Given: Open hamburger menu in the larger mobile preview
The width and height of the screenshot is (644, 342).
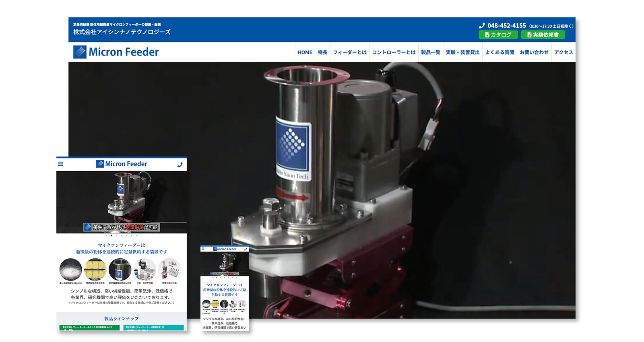Looking at the screenshot, I should 61,164.
